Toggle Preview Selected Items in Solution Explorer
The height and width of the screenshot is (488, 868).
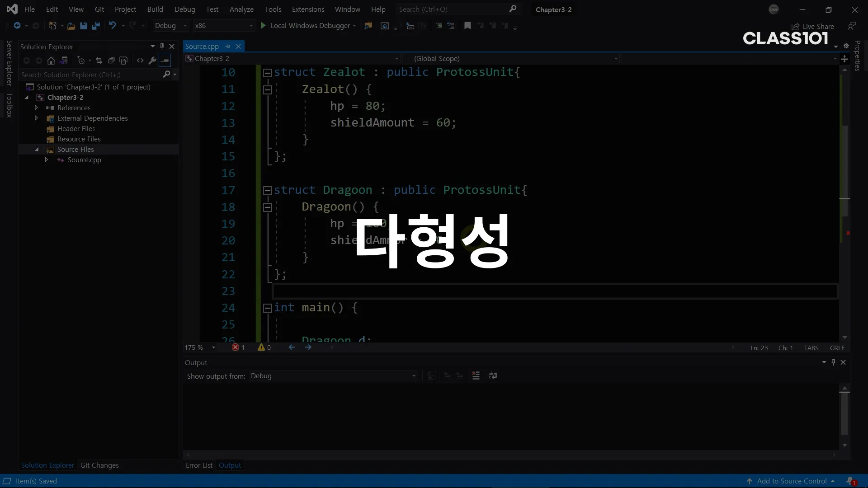point(165,61)
